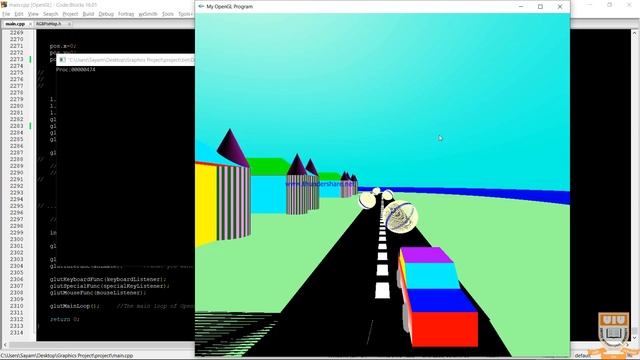Viewport: 640px width, 360px height.
Task: Click the editor vertical scrollbar thumb
Action: pyautogui.click(x=634, y=331)
